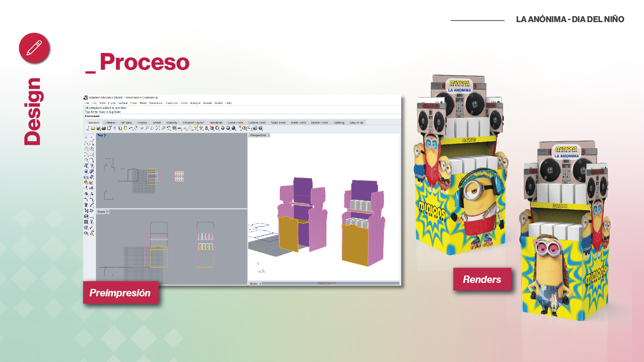Click the Zoom Extents icon
Viewport: 644px width, 362px height.
click(x=158, y=128)
